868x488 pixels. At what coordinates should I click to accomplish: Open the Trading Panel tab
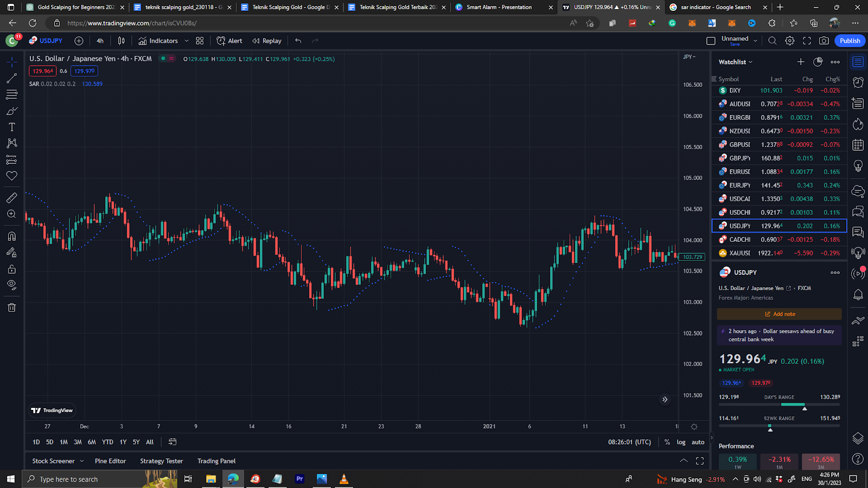(216, 461)
